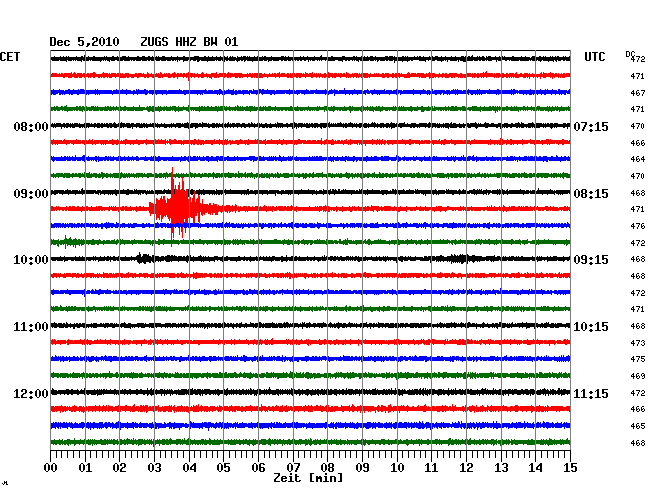Click the 07:15 UTC time label

591,126
